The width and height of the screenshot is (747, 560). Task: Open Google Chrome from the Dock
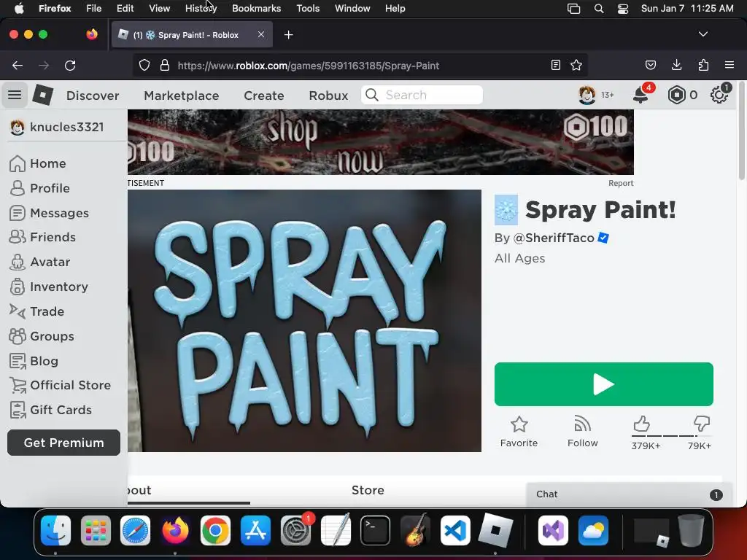[x=215, y=530]
